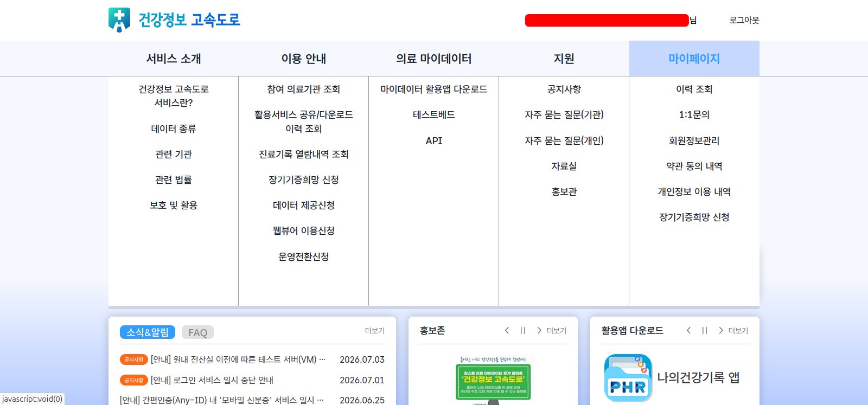Pause the 활용앱 다운로드 carousel
This screenshot has height=405, width=868.
pyautogui.click(x=705, y=330)
